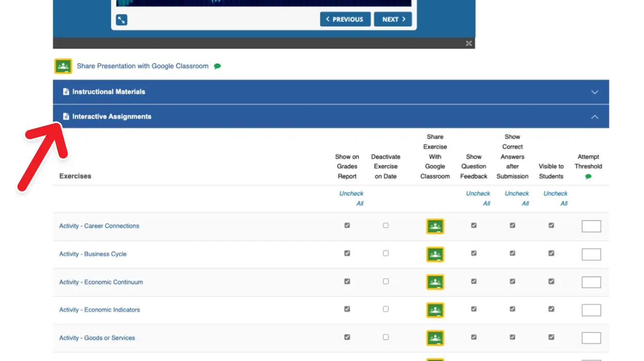Viewport: 644px width, 361px height.
Task: Click the Google Classroom icon for Business Cycle
Action: 435,254
